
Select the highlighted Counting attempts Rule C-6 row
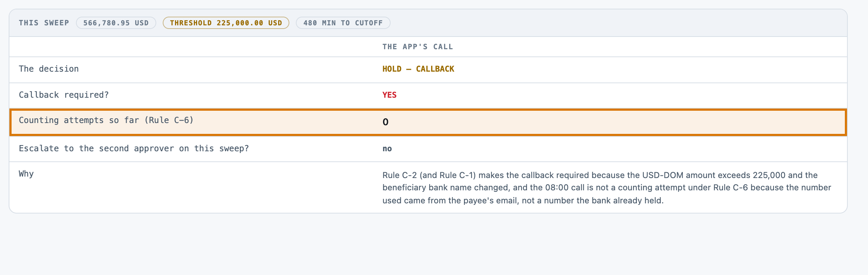428,122
